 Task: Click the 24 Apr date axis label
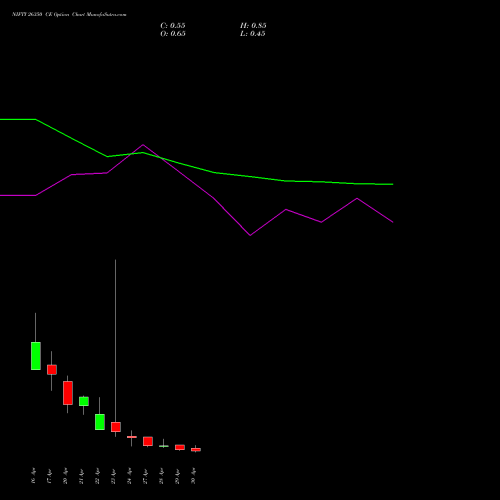(129, 476)
